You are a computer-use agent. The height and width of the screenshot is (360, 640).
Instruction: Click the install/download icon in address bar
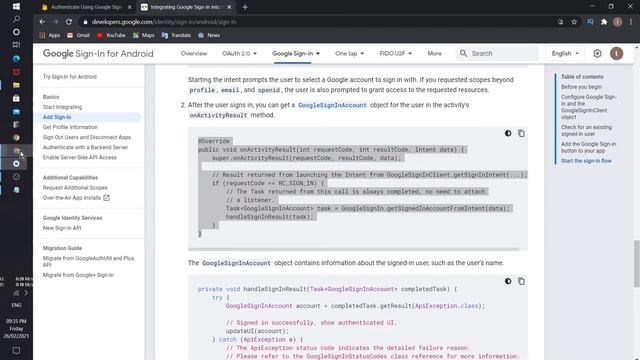[560, 22]
